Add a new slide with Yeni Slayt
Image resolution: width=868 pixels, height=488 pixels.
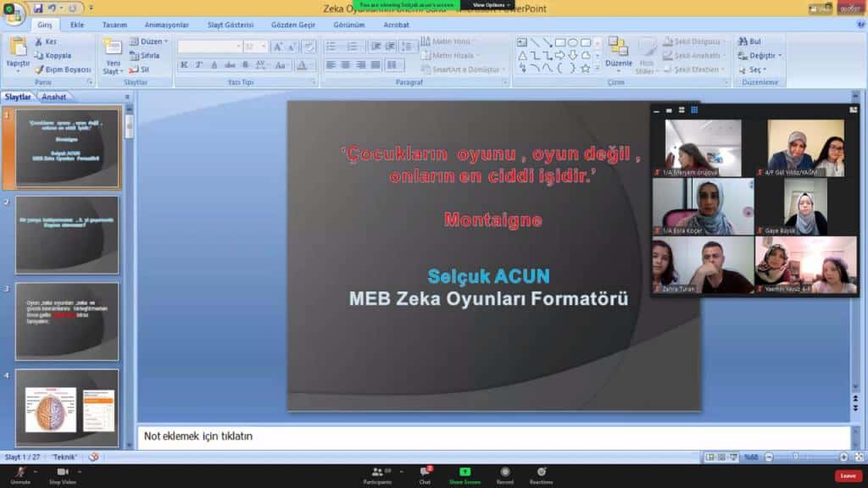(113, 57)
